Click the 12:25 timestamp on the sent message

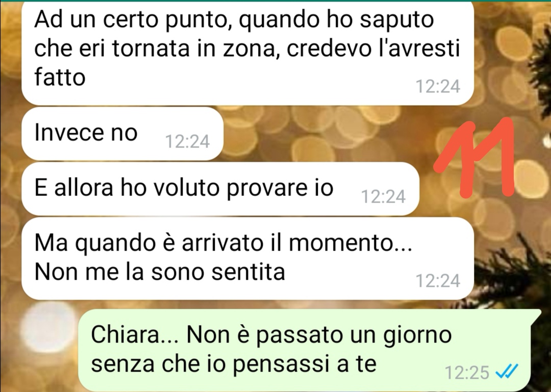point(467,372)
